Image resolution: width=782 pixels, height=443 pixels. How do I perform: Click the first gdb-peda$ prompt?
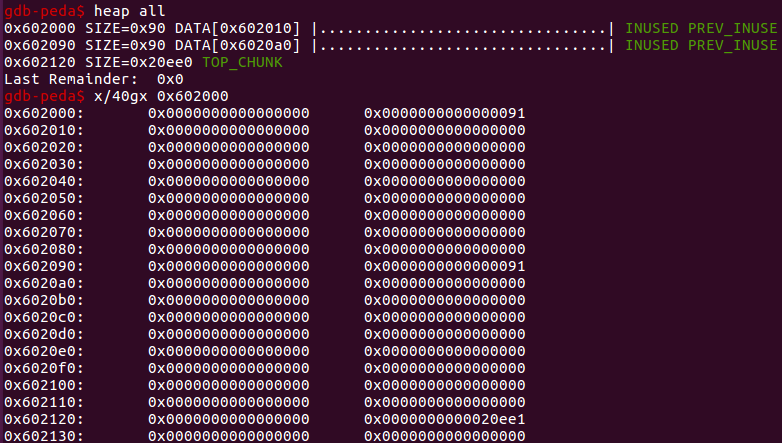click(44, 11)
